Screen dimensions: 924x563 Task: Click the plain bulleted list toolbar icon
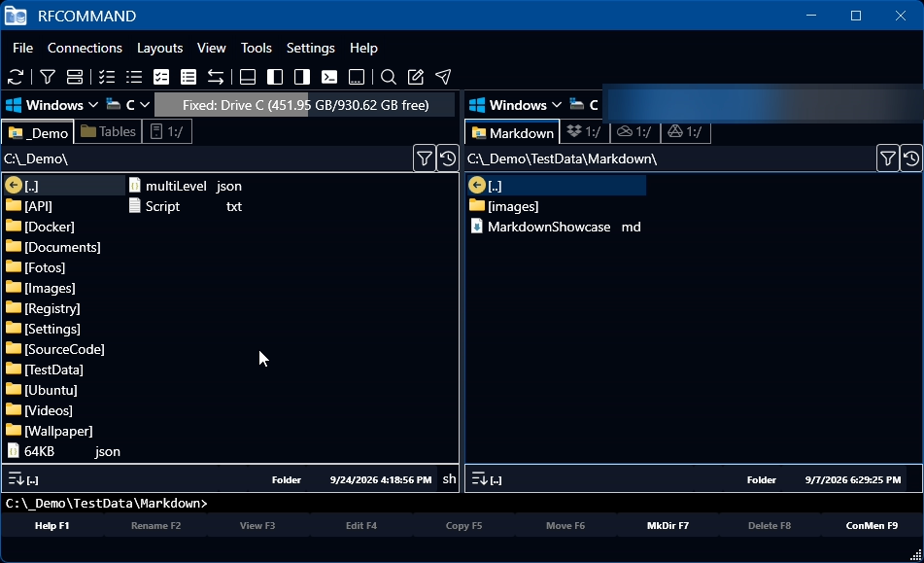(x=134, y=77)
